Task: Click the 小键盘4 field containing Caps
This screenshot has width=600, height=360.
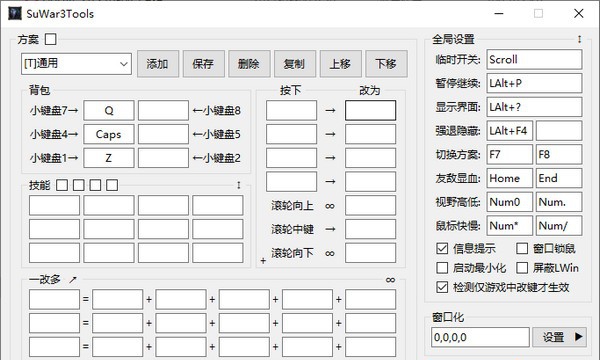Action: pos(109,134)
